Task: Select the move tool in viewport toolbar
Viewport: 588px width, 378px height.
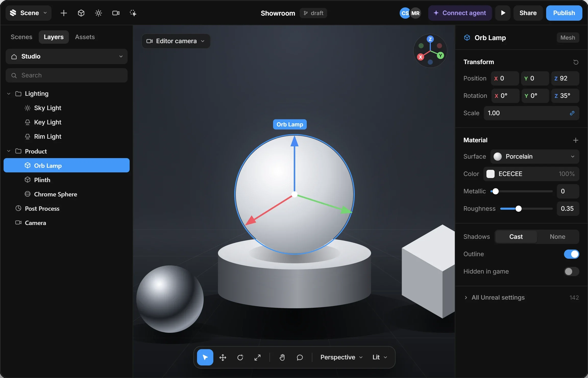Action: [x=223, y=357]
